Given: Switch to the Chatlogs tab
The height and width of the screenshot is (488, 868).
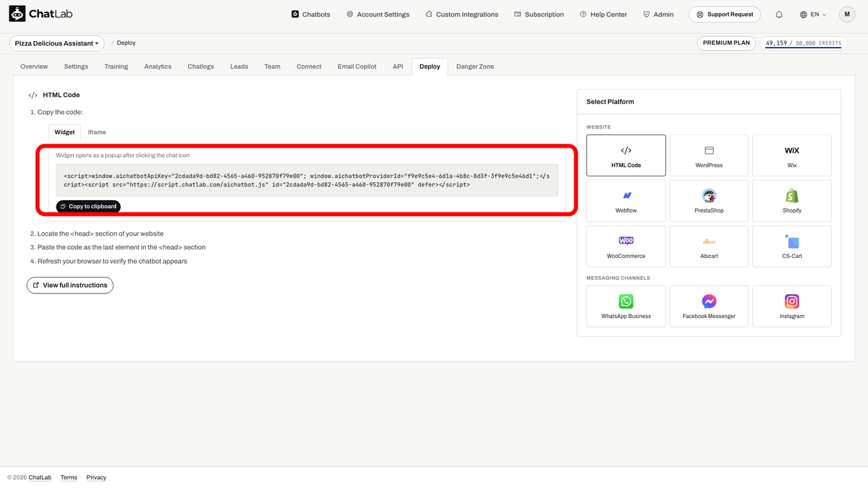Looking at the screenshot, I should click(201, 67).
